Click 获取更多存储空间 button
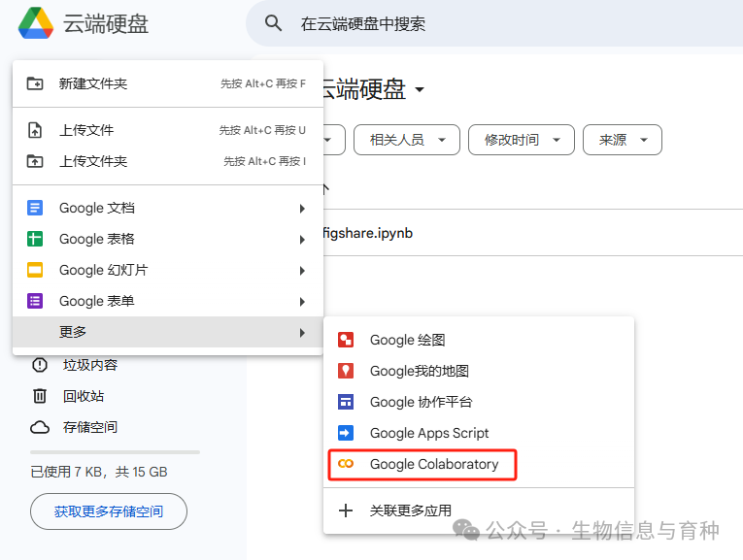 [x=109, y=511]
